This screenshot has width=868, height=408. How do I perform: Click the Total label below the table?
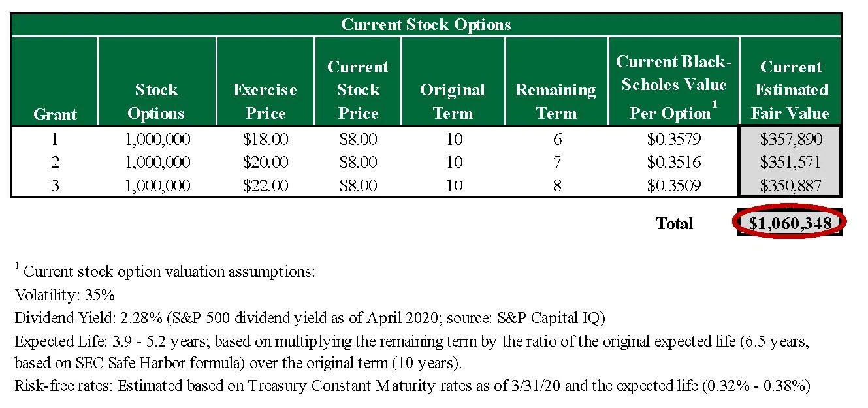674,223
